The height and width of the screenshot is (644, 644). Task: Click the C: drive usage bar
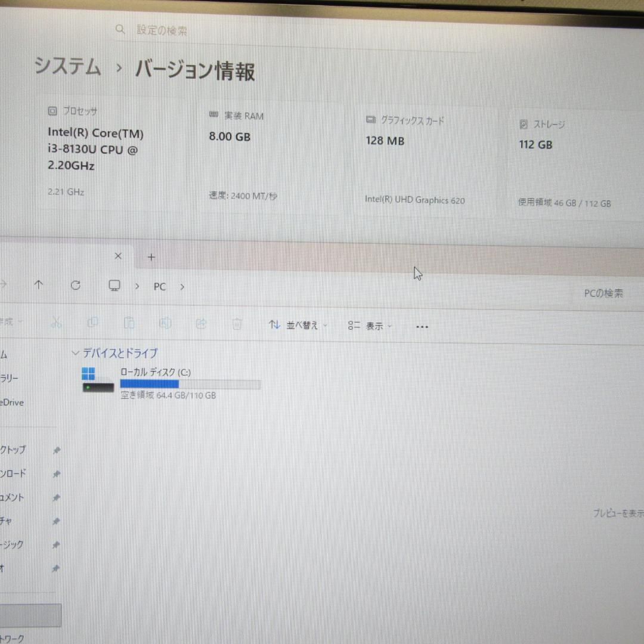tap(190, 384)
